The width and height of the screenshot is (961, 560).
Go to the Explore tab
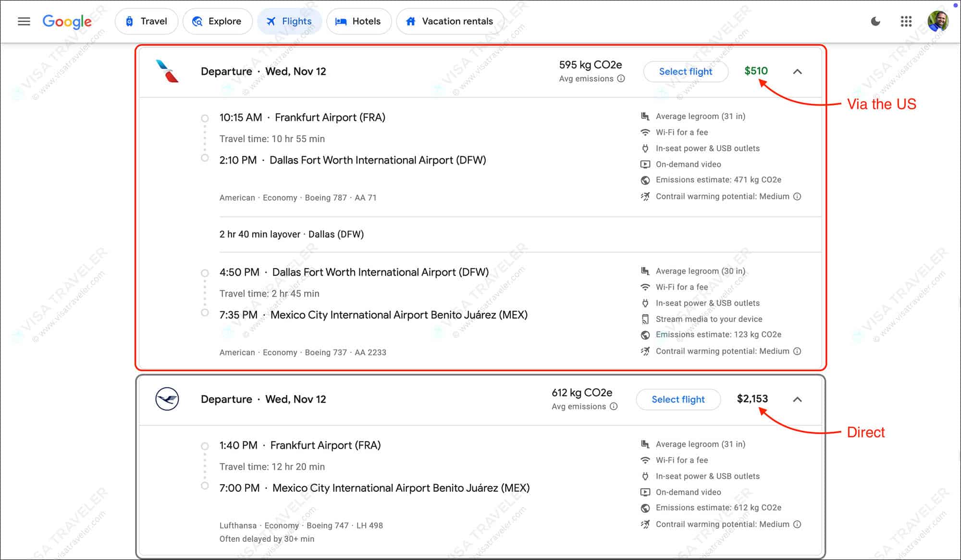217,21
